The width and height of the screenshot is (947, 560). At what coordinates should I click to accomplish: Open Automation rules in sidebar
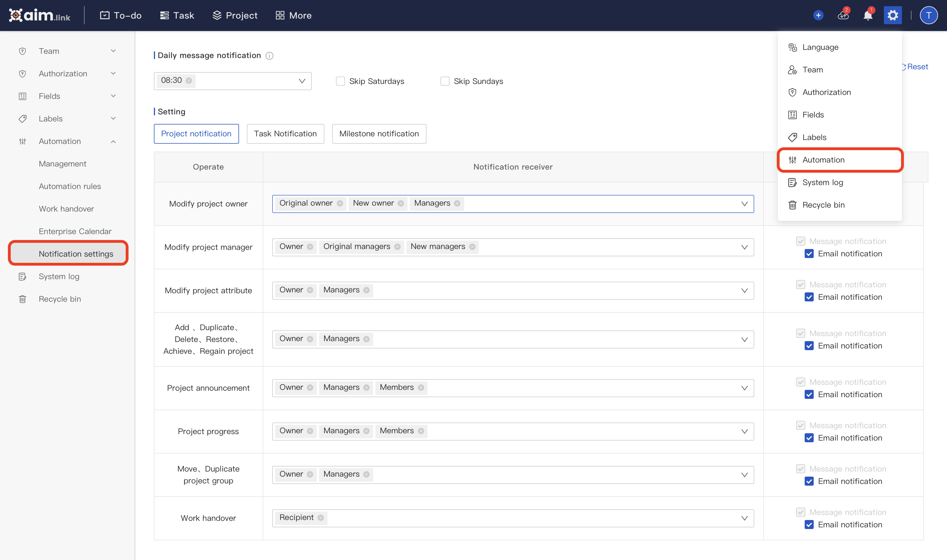tap(70, 186)
